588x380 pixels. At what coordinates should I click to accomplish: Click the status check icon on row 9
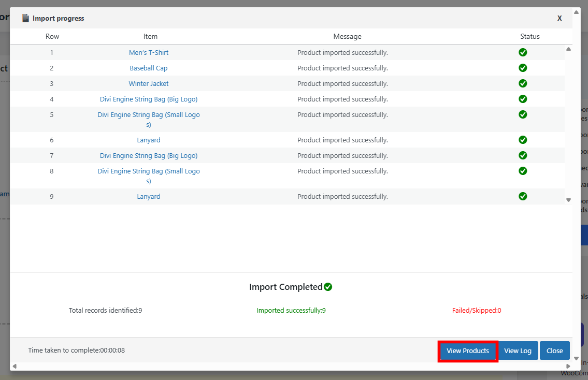point(523,196)
